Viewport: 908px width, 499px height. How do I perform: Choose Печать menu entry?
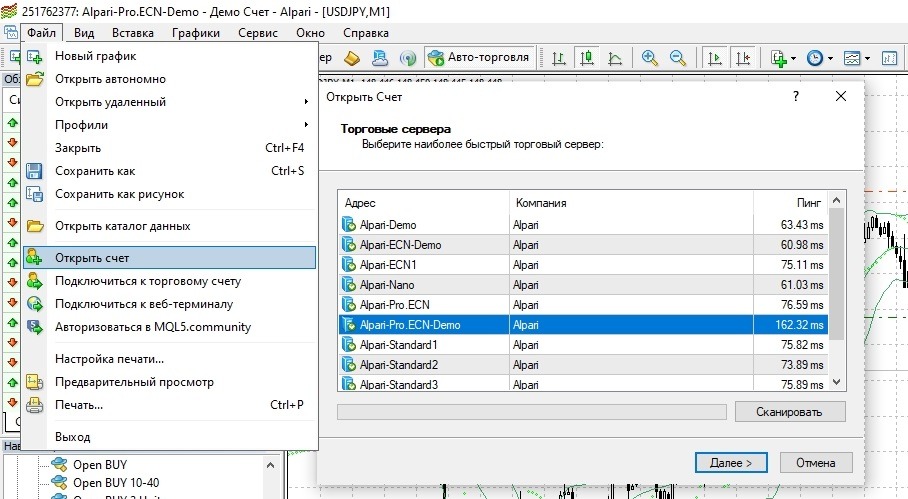coord(170,405)
